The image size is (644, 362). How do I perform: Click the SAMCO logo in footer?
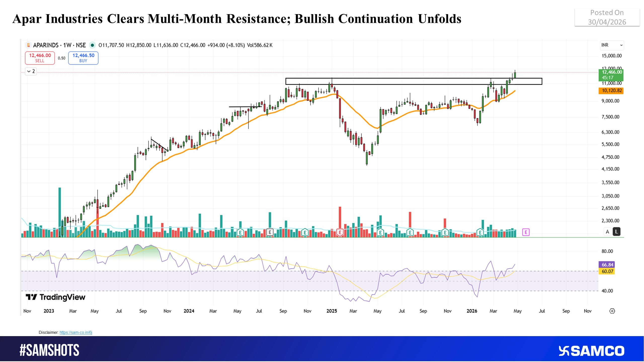click(x=591, y=351)
